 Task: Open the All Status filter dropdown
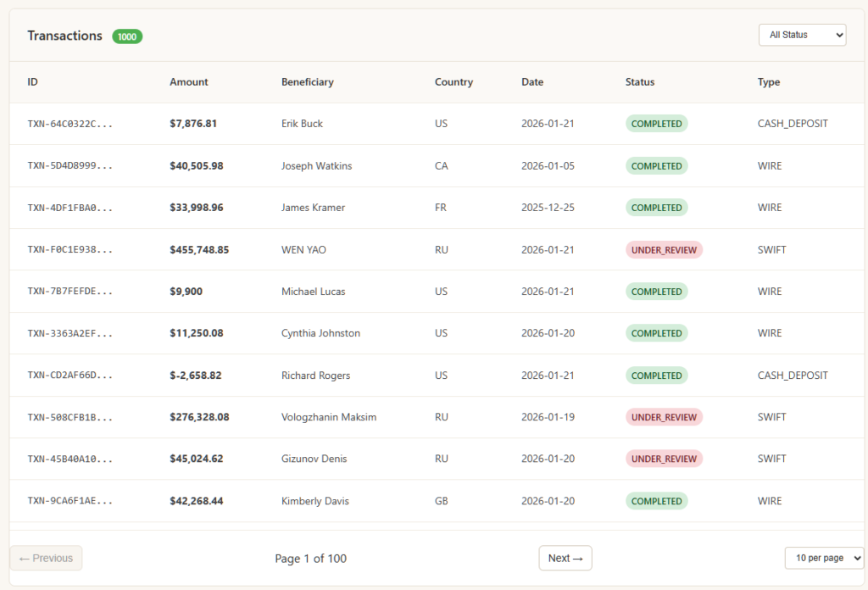click(x=801, y=35)
